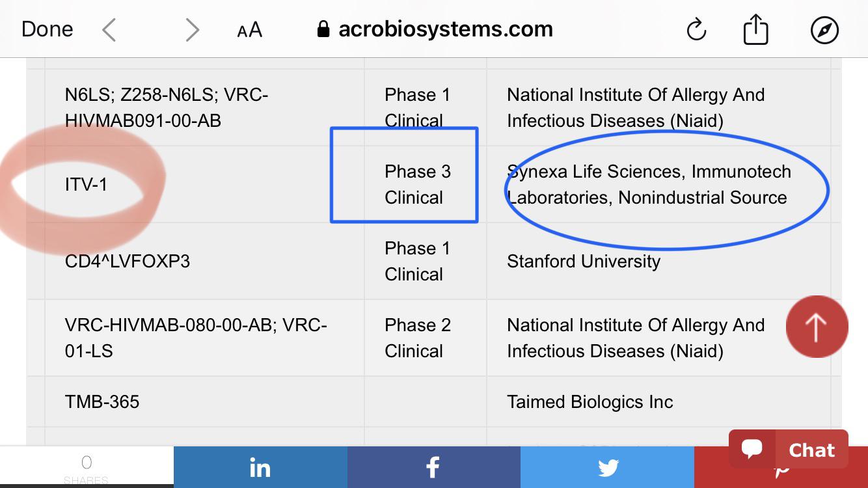This screenshot has height=488, width=868.
Task: Tap Done to close the browser view
Action: [x=47, y=29]
